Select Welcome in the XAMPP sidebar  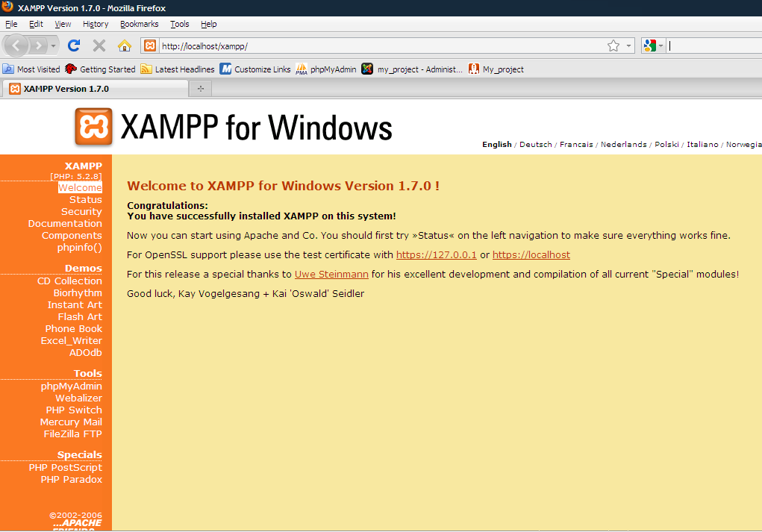(x=80, y=187)
